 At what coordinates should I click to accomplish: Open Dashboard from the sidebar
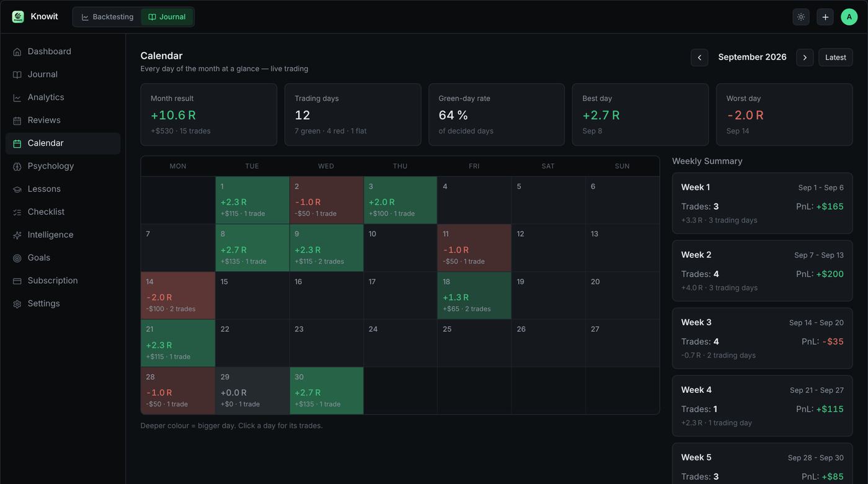pyautogui.click(x=63, y=52)
